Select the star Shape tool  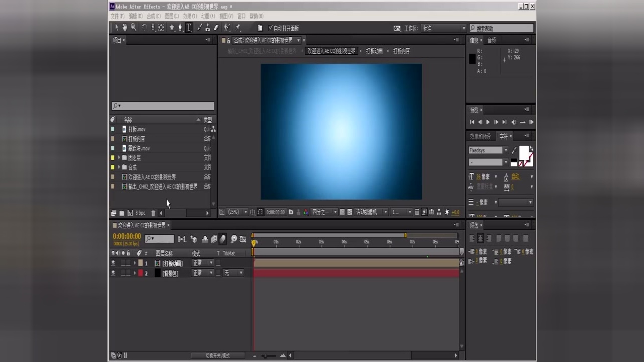pos(172,28)
